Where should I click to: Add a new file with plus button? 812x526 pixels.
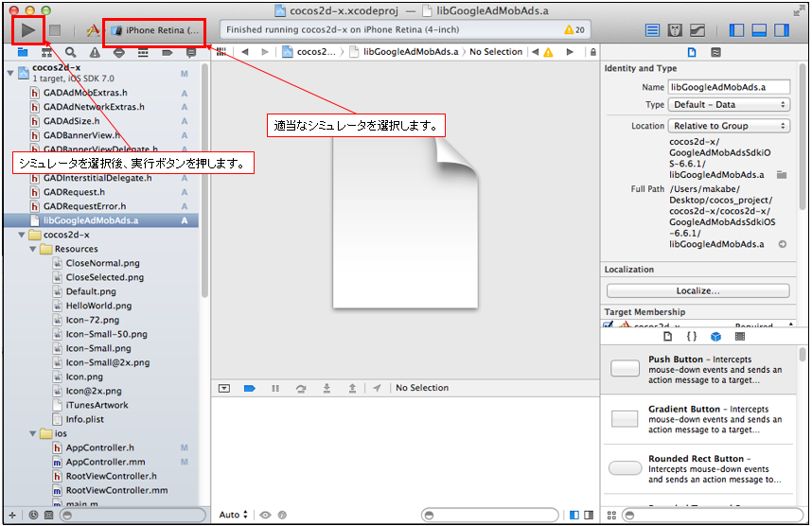click(x=12, y=516)
